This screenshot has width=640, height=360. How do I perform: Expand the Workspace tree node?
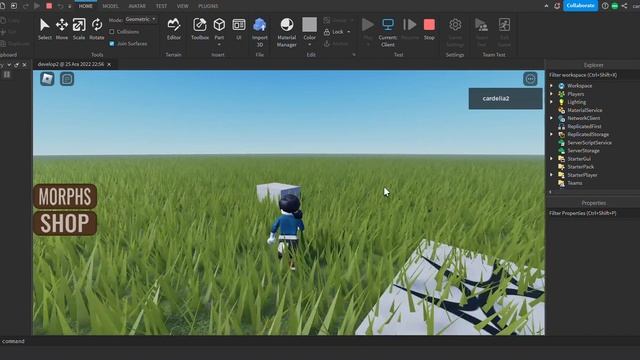pyautogui.click(x=551, y=86)
